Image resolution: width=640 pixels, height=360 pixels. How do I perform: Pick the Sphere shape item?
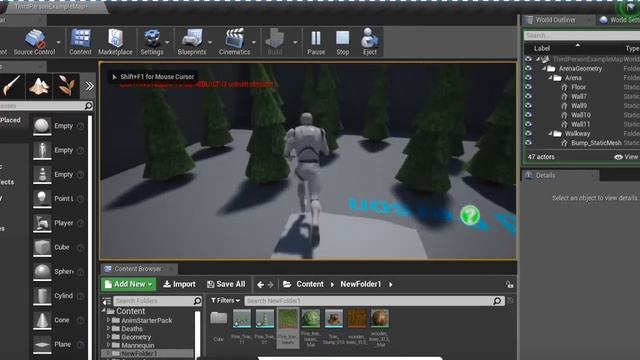[x=42, y=271]
